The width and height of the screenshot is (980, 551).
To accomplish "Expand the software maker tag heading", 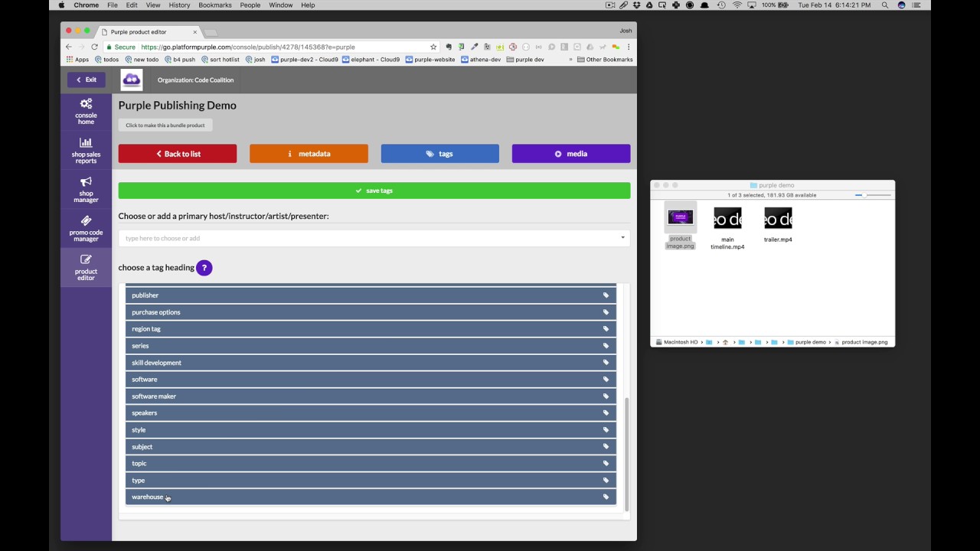I will pyautogui.click(x=371, y=396).
